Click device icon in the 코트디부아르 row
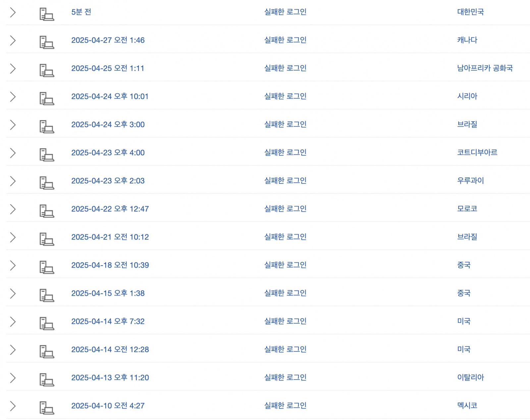The width and height of the screenshot is (530, 420). point(47,155)
